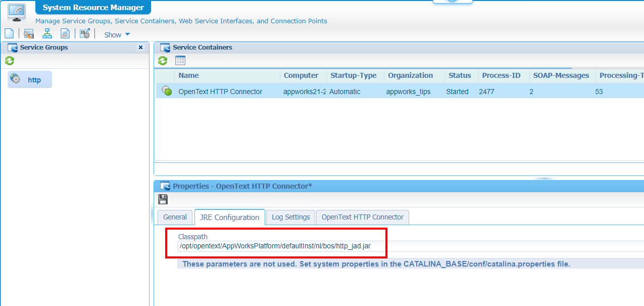
Task: Click the OpenText HTTP Connector status icon
Action: click(x=166, y=91)
